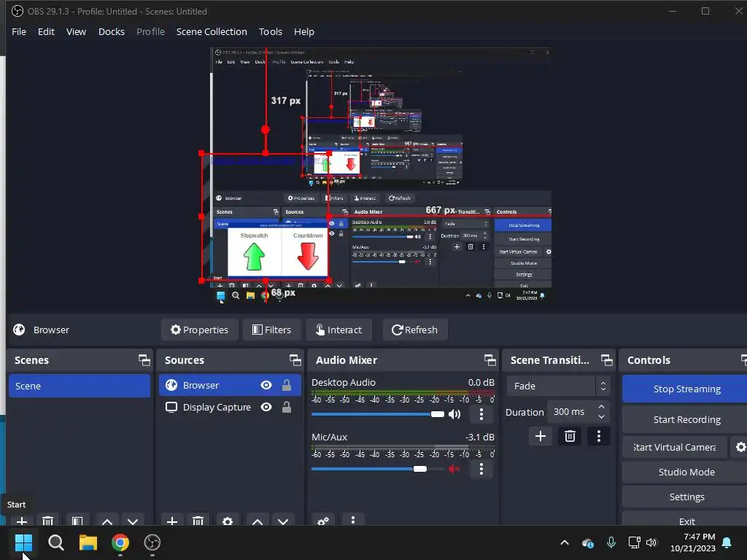Move source up in Sources list
The height and width of the screenshot is (560, 747).
click(258, 521)
